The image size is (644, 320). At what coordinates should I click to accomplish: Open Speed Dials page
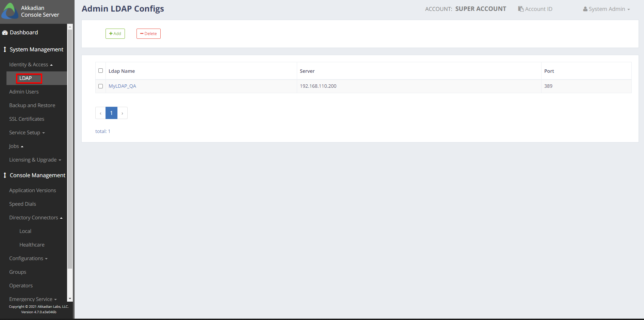[22, 204]
